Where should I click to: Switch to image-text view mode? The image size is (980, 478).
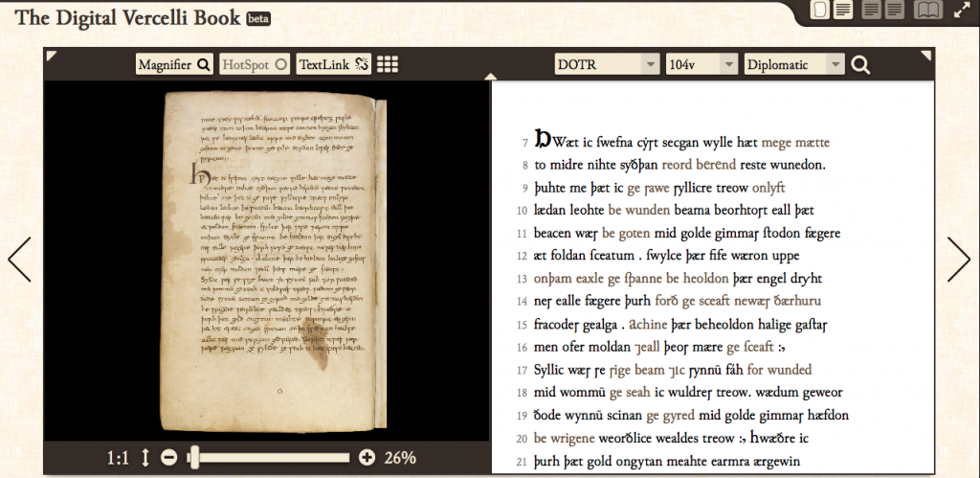[832, 10]
